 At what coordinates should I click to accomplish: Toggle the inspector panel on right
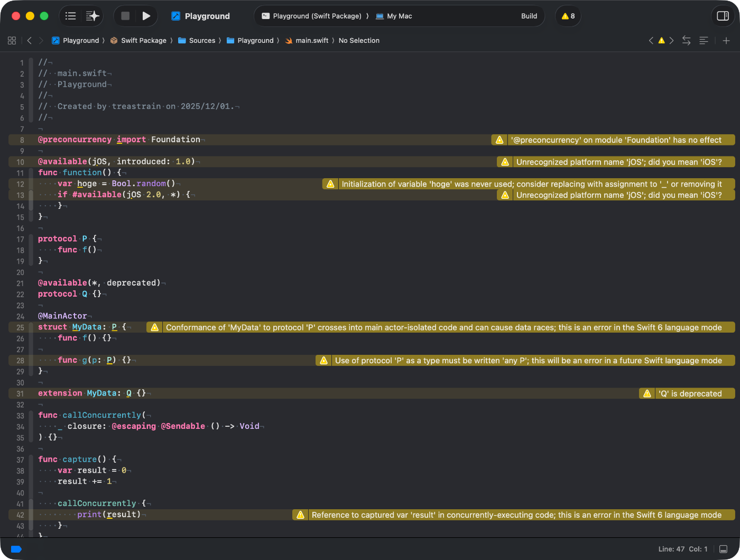[x=723, y=16]
